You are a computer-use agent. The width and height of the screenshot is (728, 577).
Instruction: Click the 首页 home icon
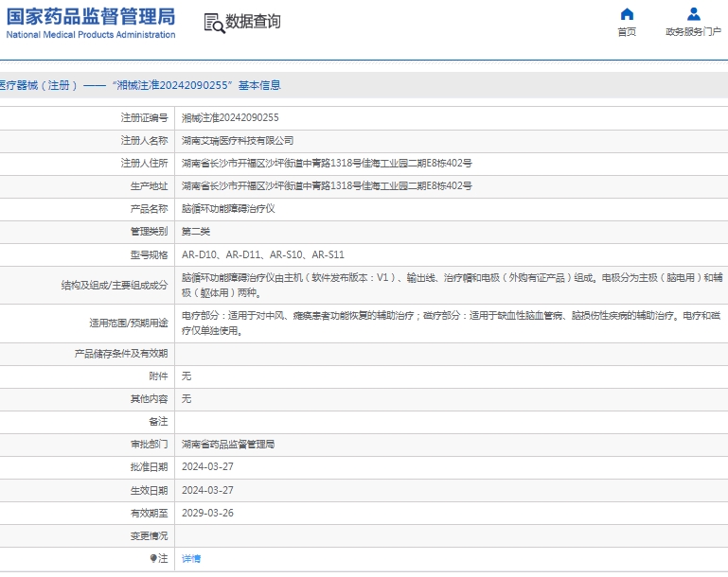(627, 14)
